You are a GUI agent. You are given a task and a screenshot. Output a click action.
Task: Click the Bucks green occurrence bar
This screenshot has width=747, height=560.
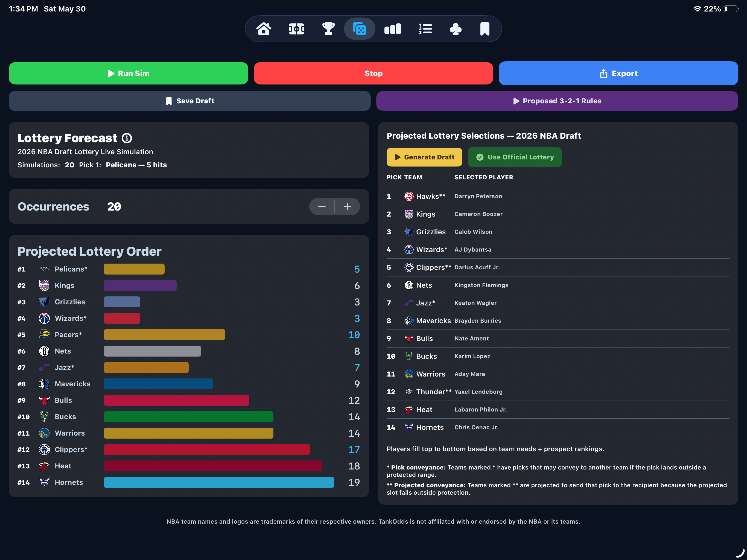[188, 416]
